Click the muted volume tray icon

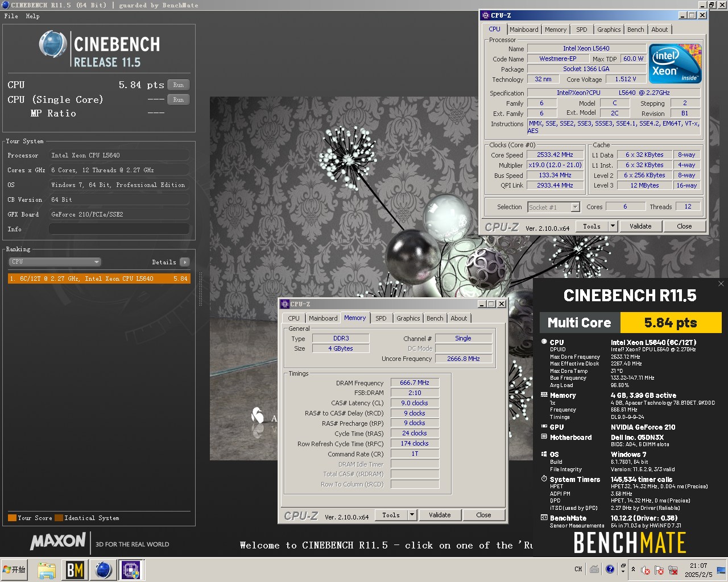click(646, 570)
